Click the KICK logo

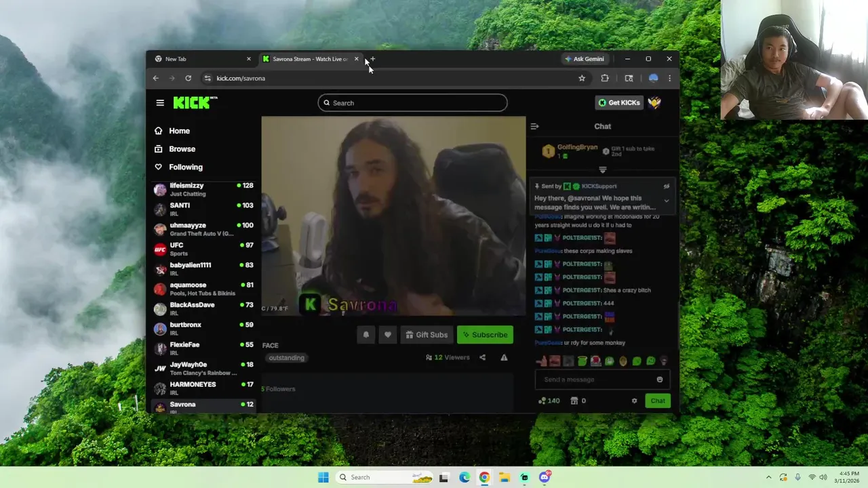[195, 102]
